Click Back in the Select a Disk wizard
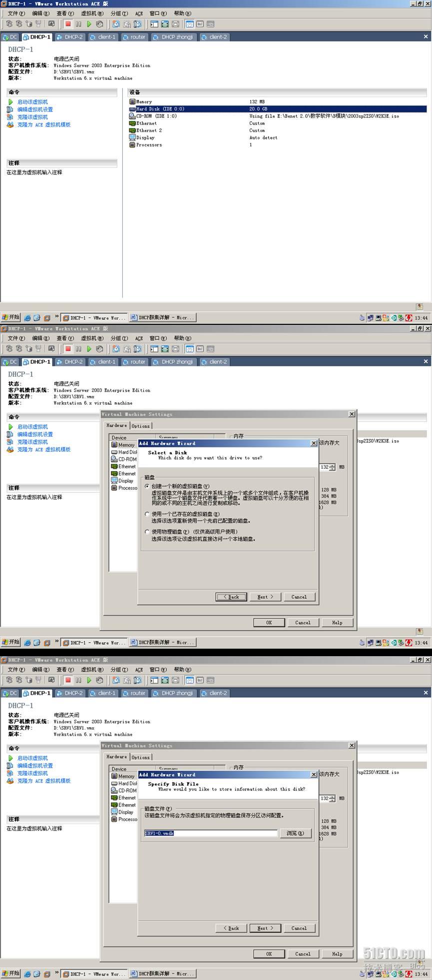The image size is (432, 980). click(231, 597)
